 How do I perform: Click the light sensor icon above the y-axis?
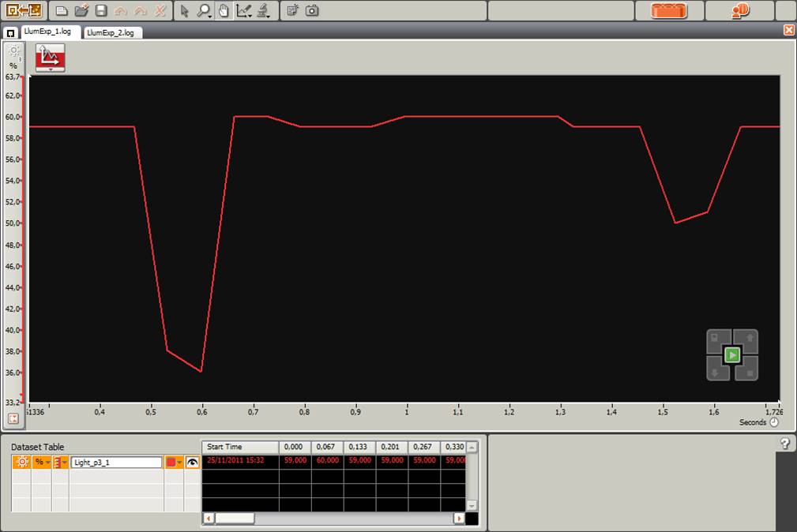click(13, 51)
